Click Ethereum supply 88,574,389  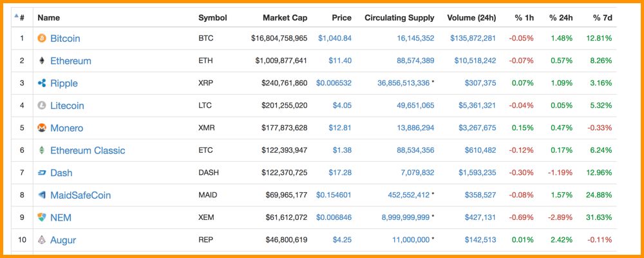point(415,61)
